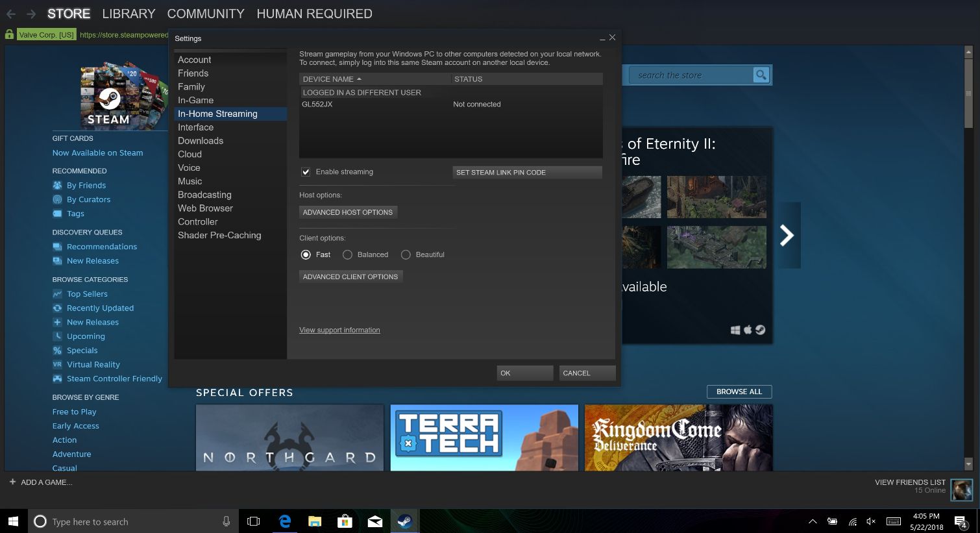980x533 pixels.
Task: Open the Kingdom Come Deliverance offer thumbnail
Action: [x=678, y=438]
